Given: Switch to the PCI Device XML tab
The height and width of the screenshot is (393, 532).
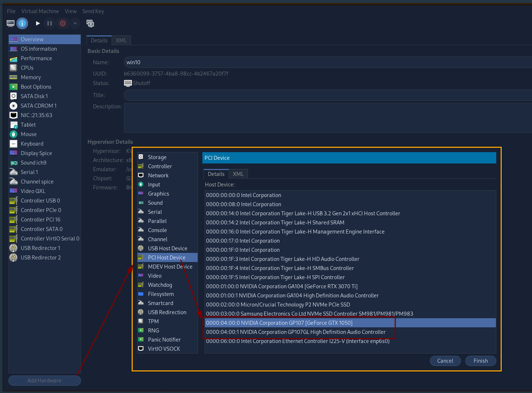Looking at the screenshot, I should click(x=238, y=174).
